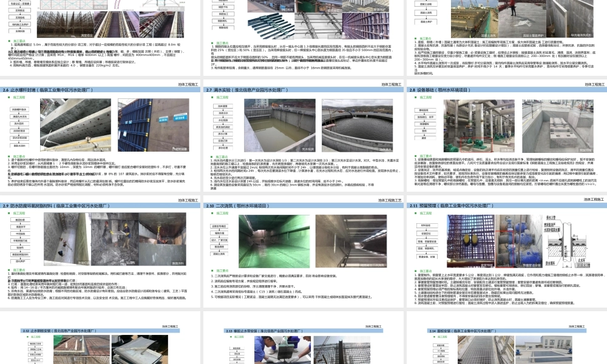The height and width of the screenshot is (364, 607).
Task: Open slide 2.6 止水螺杆封堵 thumbnail
Action: [x=100, y=135]
